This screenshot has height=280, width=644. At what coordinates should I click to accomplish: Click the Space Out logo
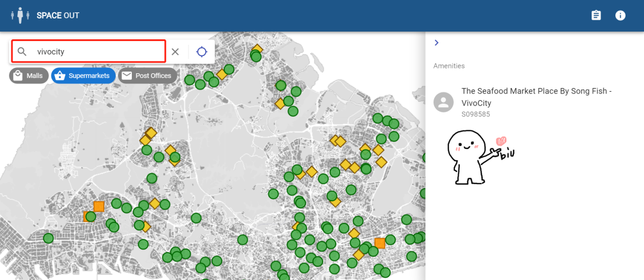point(22,15)
